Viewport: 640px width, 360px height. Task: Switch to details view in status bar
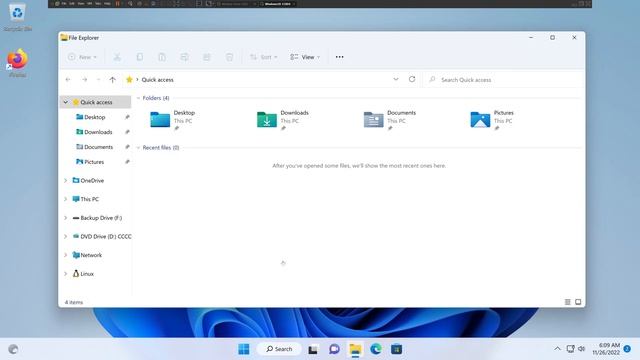[x=567, y=302]
